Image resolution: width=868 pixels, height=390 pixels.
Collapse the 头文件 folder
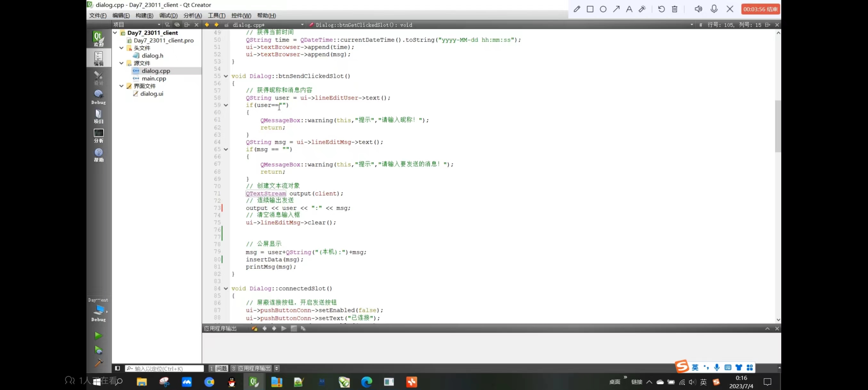(121, 48)
